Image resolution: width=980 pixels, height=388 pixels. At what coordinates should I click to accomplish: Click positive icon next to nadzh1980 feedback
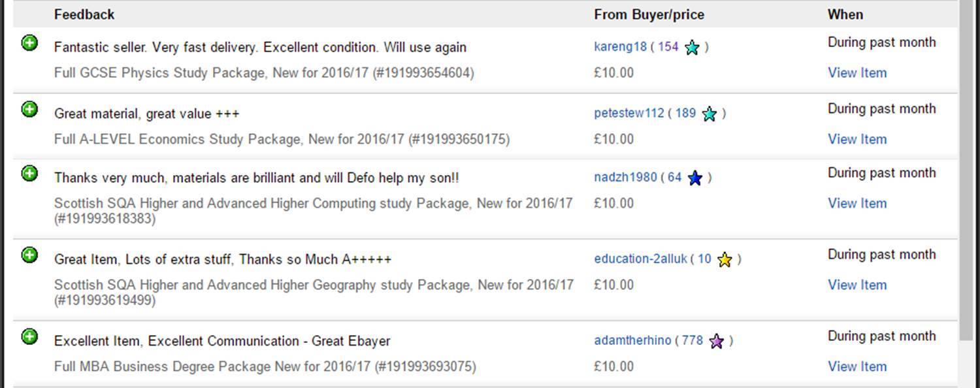pyautogui.click(x=29, y=174)
